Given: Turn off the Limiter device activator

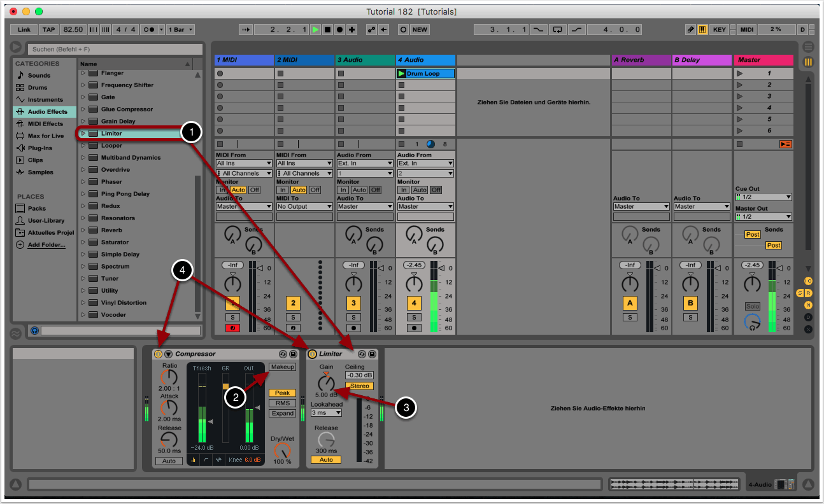Looking at the screenshot, I should [x=312, y=354].
